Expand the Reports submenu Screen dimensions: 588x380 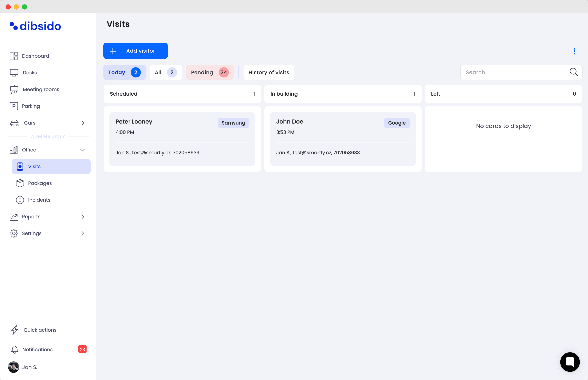pos(83,217)
